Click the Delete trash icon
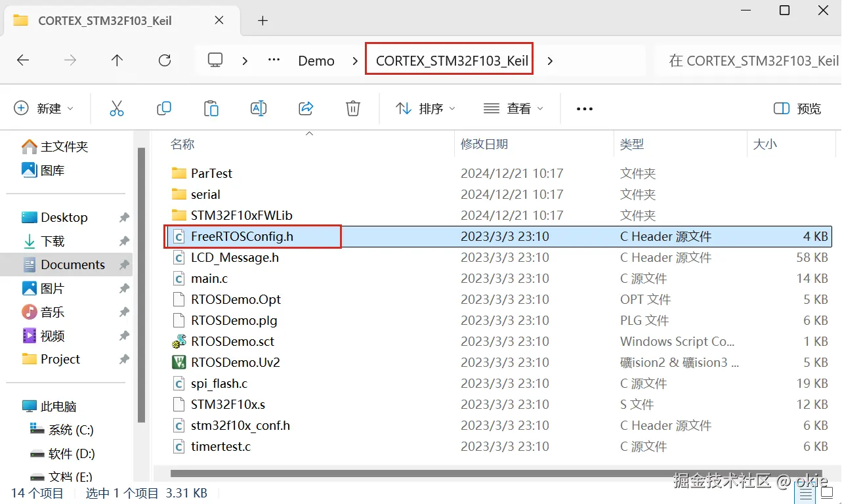This screenshot has width=842, height=504. pyautogui.click(x=353, y=108)
